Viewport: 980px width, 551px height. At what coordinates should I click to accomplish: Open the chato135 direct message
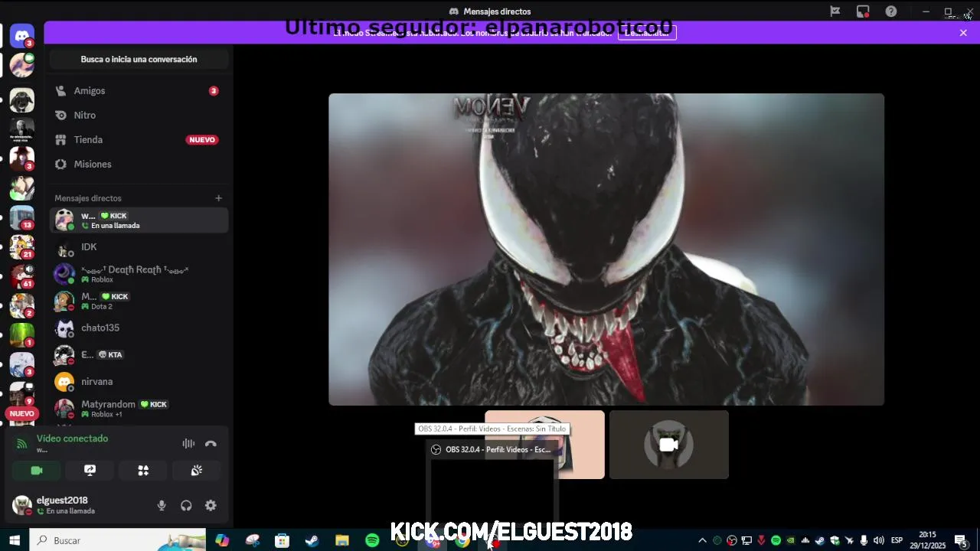click(139, 328)
